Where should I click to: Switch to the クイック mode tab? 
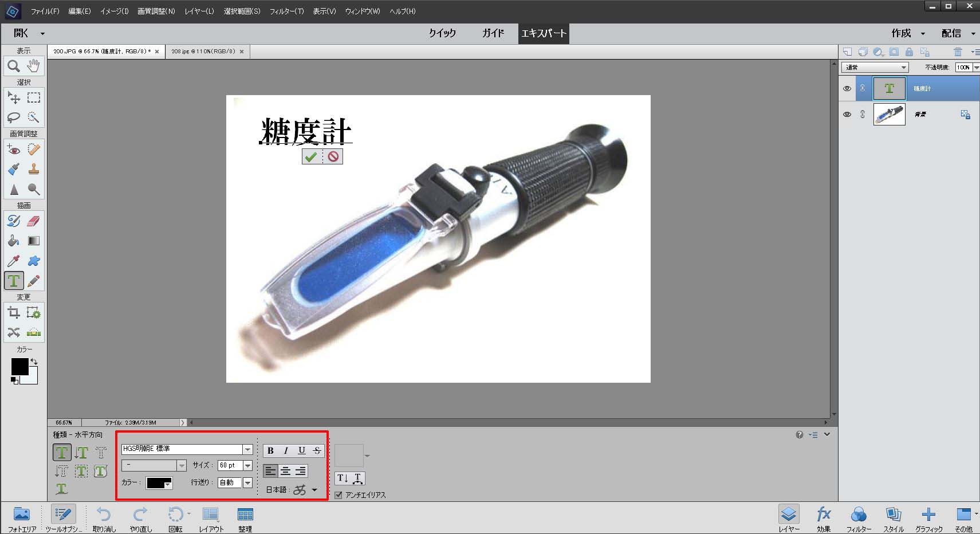point(442,33)
